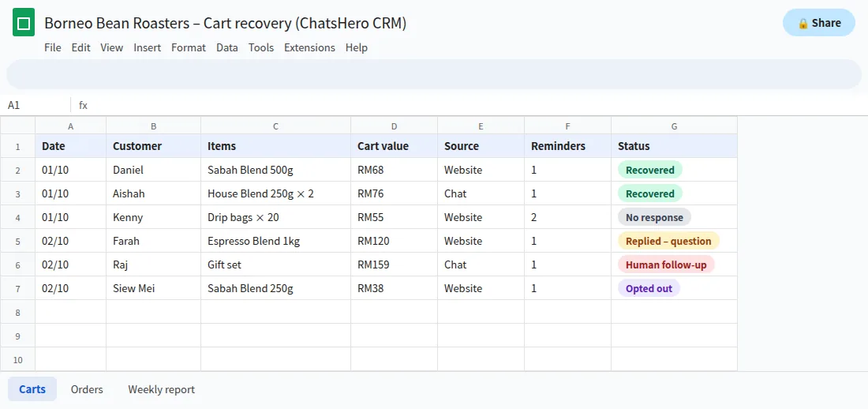Open the No response status chip
This screenshot has width=868, height=409.
(654, 217)
